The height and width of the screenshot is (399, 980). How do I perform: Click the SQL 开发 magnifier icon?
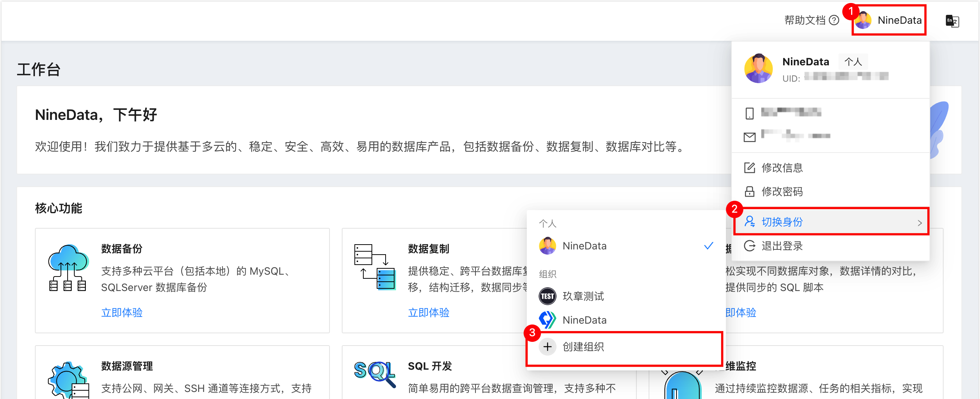[x=375, y=374]
